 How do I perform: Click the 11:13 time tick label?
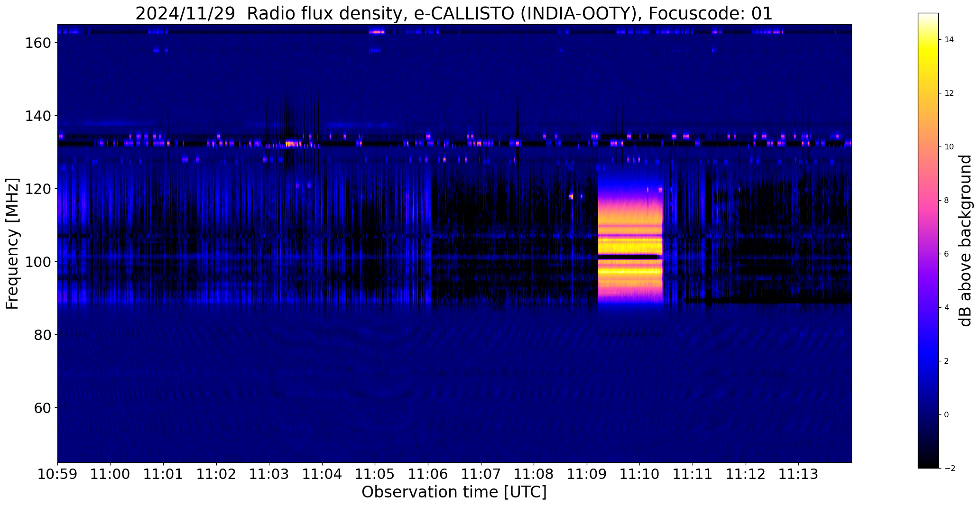tap(799, 474)
